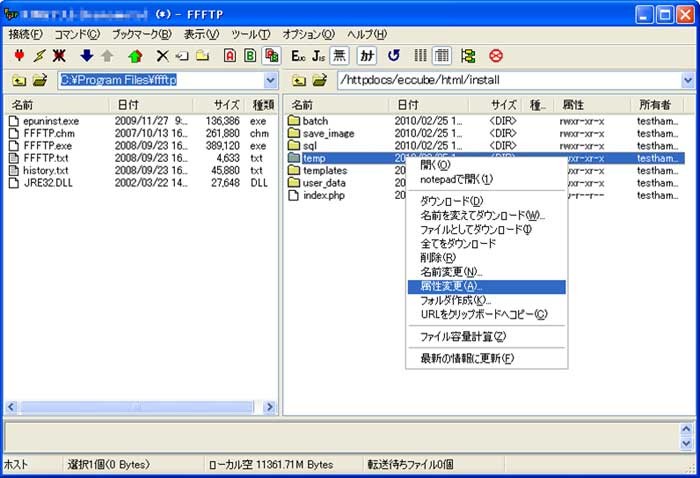The height and width of the screenshot is (478, 700).
Task: Click the blue Download arrow icon
Action: 86,56
